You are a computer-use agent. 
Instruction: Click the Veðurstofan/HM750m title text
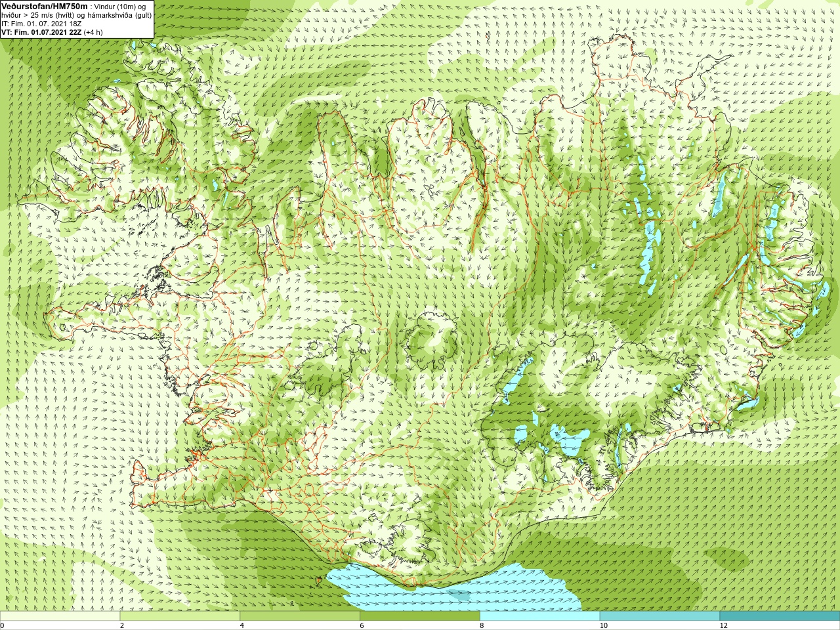[x=45, y=6]
